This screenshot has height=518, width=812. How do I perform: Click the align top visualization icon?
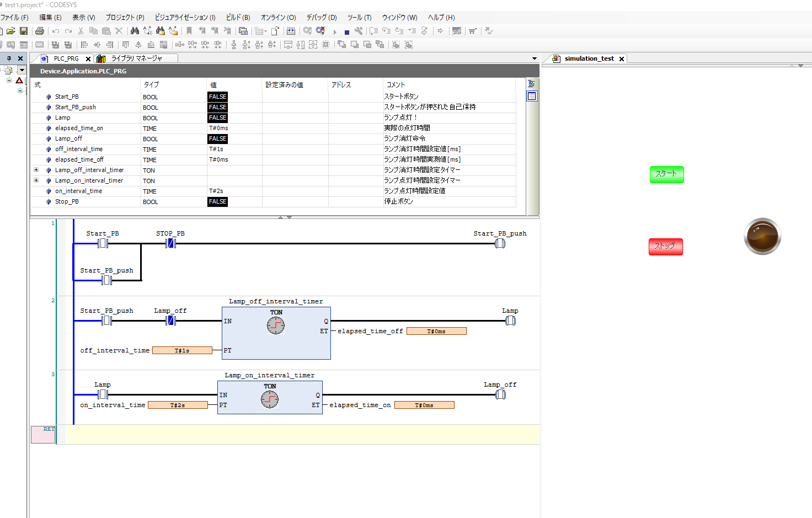[125, 45]
